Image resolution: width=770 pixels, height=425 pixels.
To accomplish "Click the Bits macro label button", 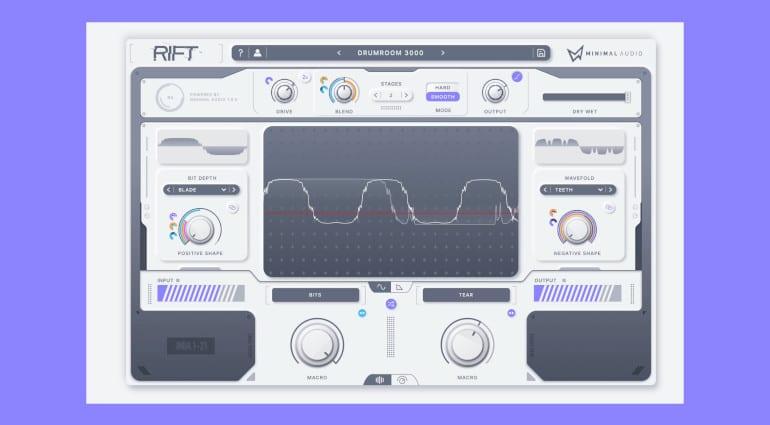I will (x=315, y=295).
